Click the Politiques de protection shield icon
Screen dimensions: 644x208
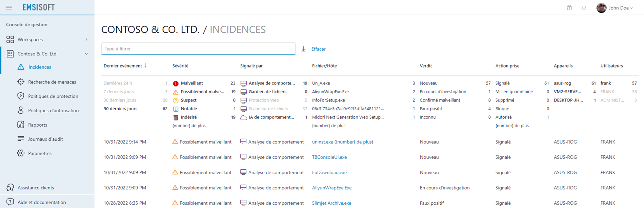[21, 96]
